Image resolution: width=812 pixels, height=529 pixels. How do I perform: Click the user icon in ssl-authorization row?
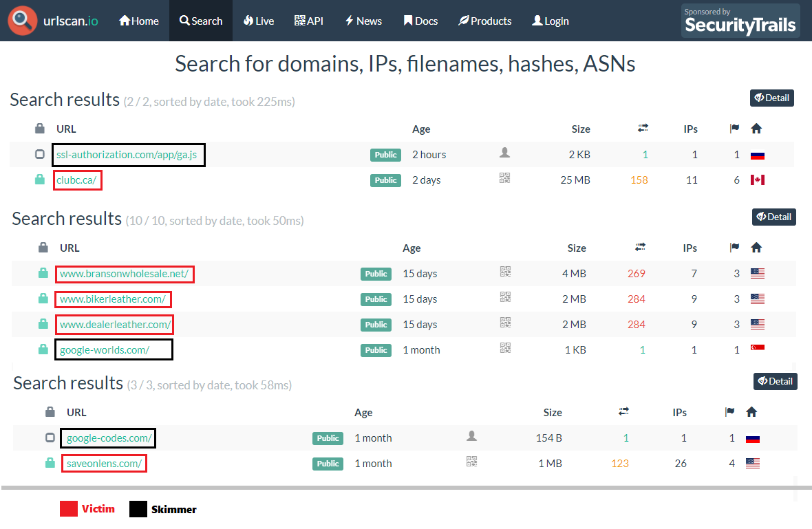504,152
